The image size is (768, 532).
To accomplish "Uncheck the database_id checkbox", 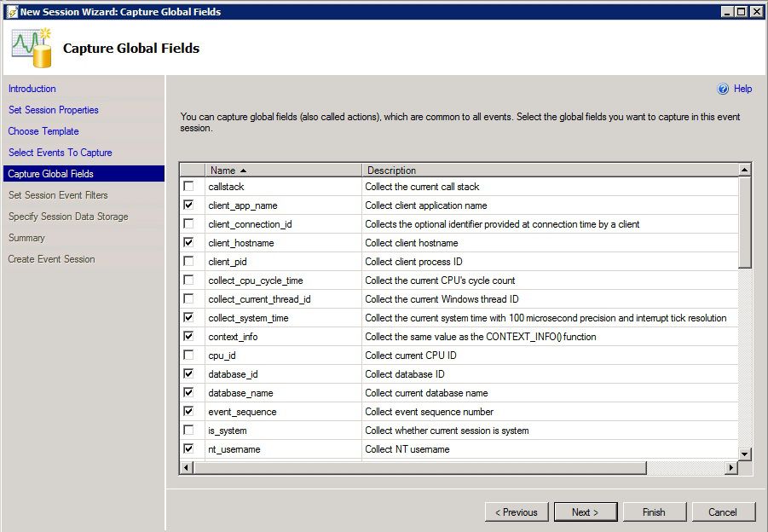I will click(188, 373).
